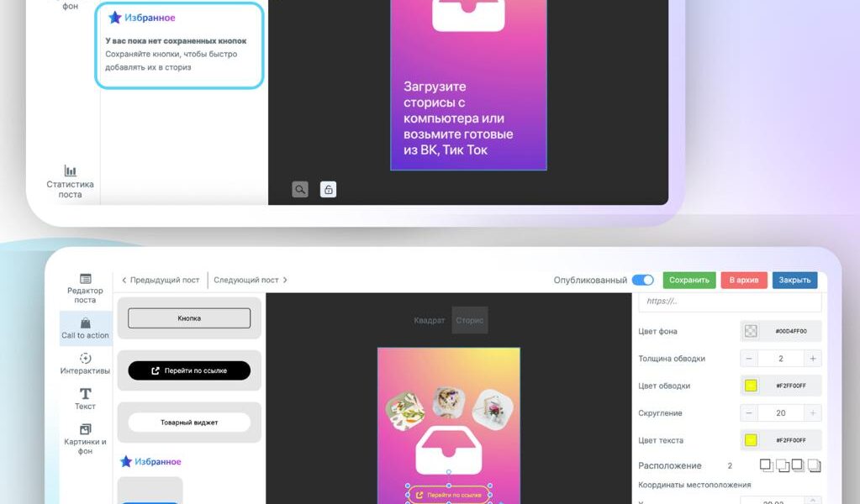Click the 'У вас пока нет сохраненных кнопок' message
The image size is (860, 504).
176,41
